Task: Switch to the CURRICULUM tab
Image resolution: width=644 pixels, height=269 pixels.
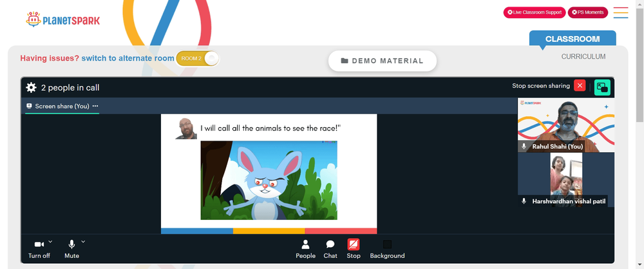Action: click(x=583, y=57)
